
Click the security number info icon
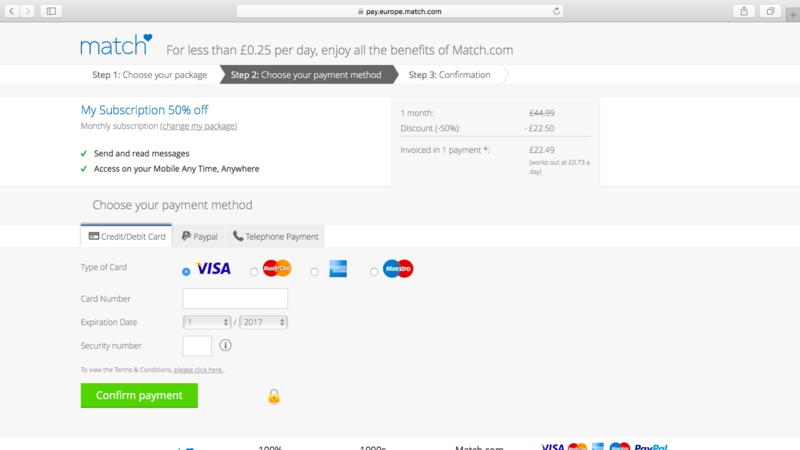coord(225,345)
